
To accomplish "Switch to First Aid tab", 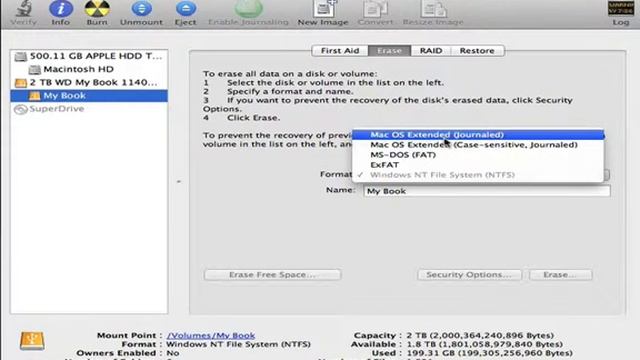I will (x=340, y=51).
